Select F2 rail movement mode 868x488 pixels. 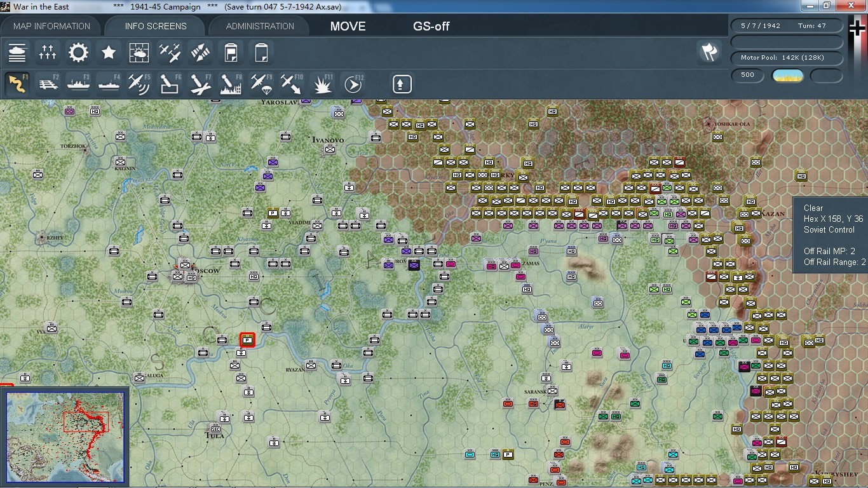point(48,84)
